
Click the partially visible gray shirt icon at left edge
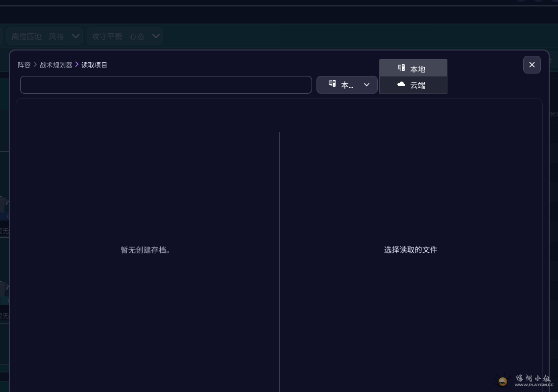3,203
